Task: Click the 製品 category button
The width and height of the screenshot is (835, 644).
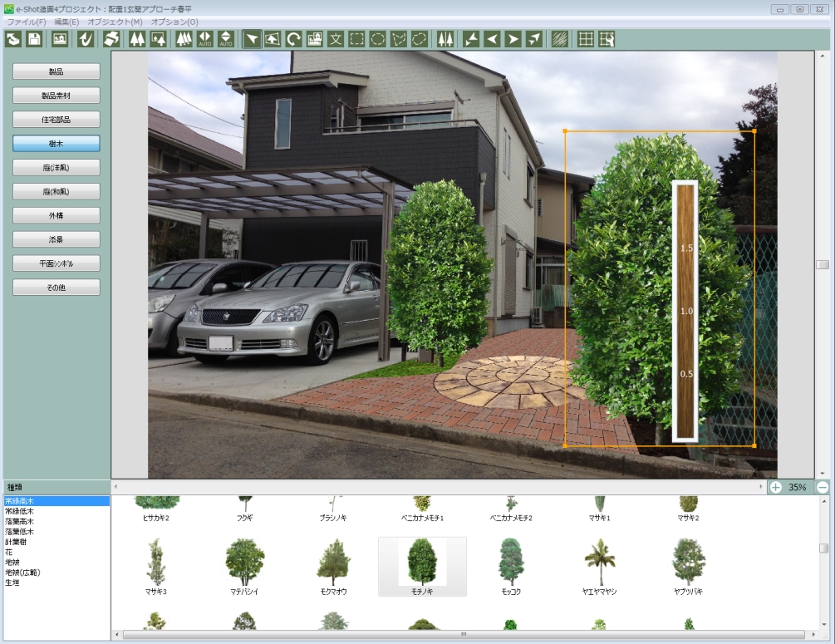Action: click(x=56, y=71)
